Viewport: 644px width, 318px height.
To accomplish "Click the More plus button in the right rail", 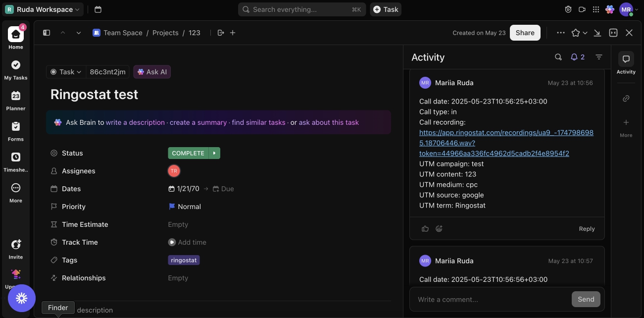I will point(626,127).
